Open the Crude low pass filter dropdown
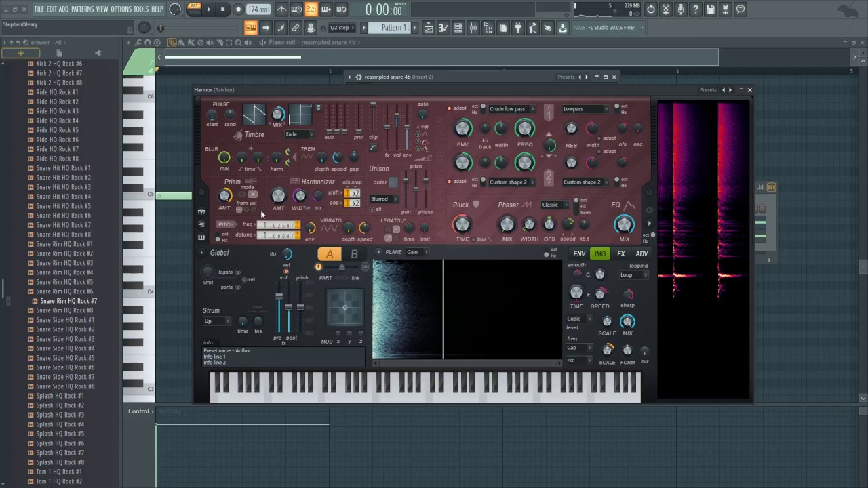The image size is (868, 488). point(512,109)
